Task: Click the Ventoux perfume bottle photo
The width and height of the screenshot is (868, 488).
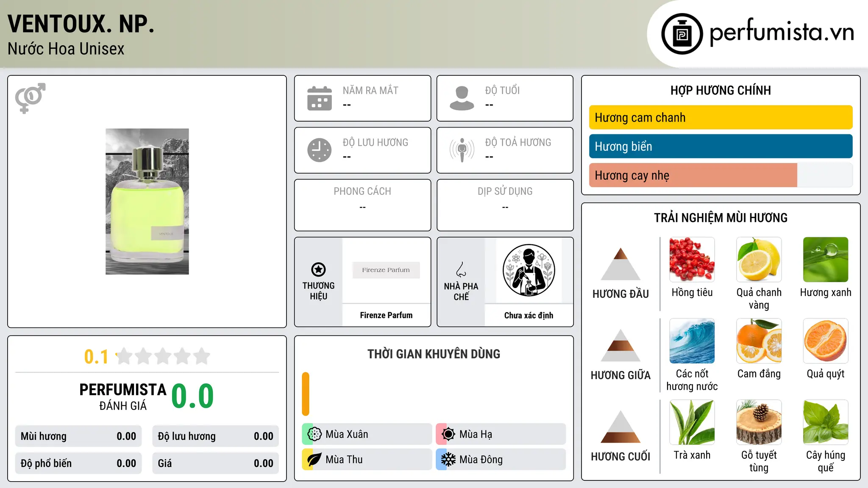Action: 147,202
